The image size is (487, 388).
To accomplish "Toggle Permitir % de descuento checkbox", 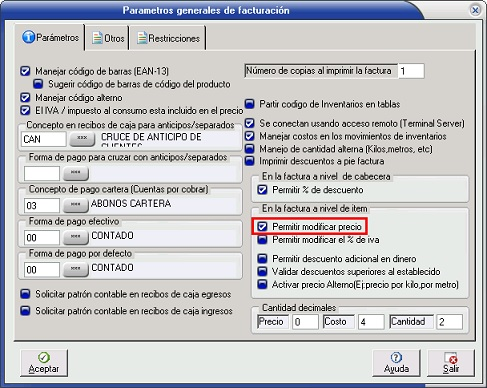I will click(262, 190).
